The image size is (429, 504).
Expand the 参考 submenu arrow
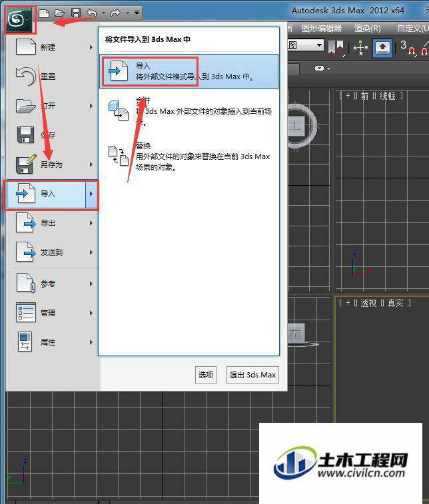[x=91, y=284]
